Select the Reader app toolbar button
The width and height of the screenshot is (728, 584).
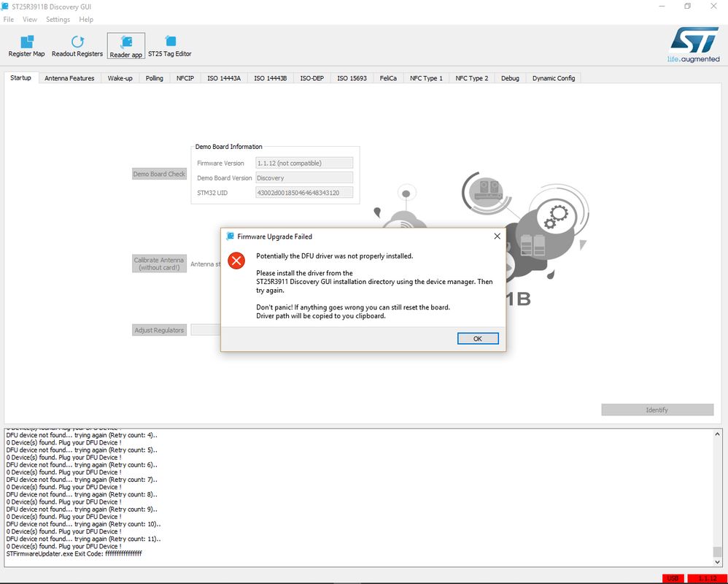click(125, 46)
